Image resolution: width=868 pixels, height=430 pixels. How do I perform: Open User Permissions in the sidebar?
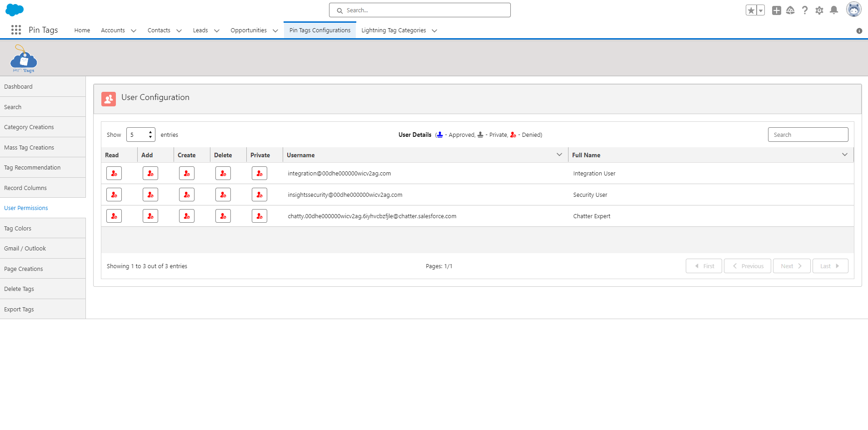[43, 208]
